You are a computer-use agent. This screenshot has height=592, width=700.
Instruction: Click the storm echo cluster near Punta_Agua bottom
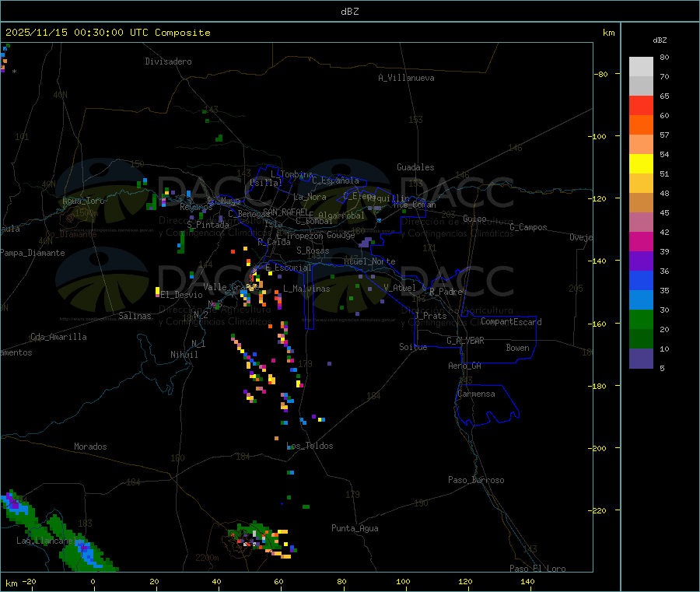[x=261, y=539]
